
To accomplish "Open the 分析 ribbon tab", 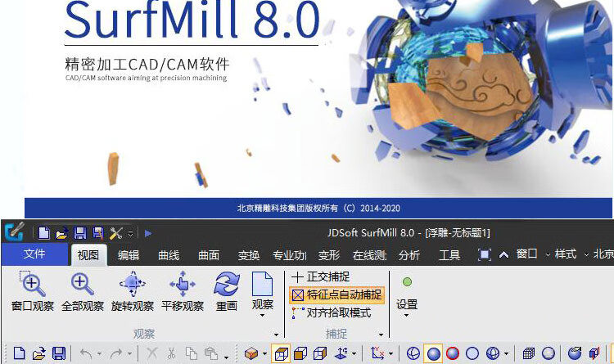I will point(409,255).
